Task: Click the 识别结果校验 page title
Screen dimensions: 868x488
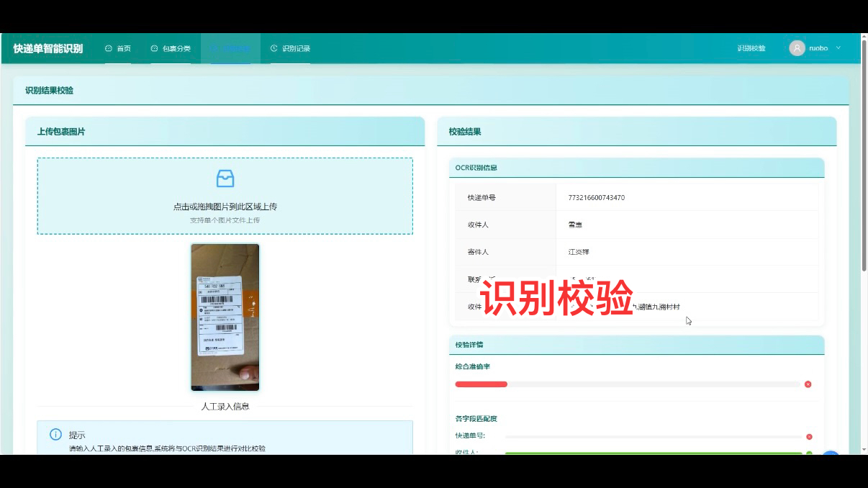Action: [49, 91]
